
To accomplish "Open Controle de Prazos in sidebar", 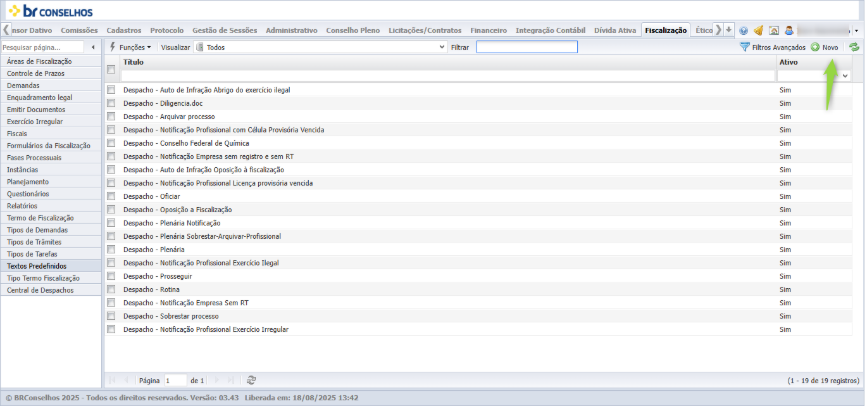I will 51,73.
